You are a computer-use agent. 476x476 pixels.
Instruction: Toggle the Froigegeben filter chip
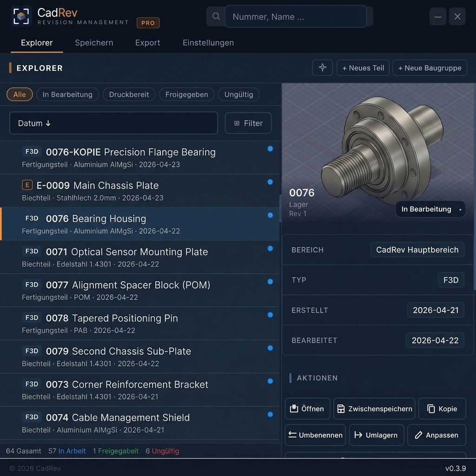click(186, 94)
